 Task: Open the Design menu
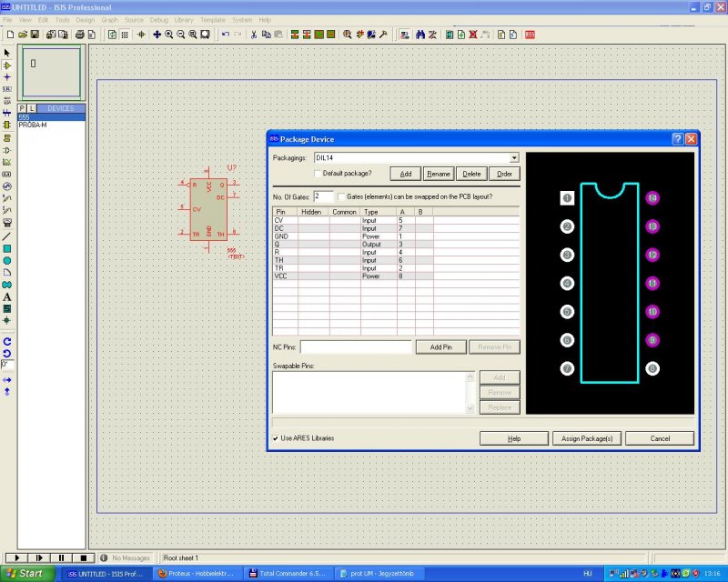pos(85,20)
